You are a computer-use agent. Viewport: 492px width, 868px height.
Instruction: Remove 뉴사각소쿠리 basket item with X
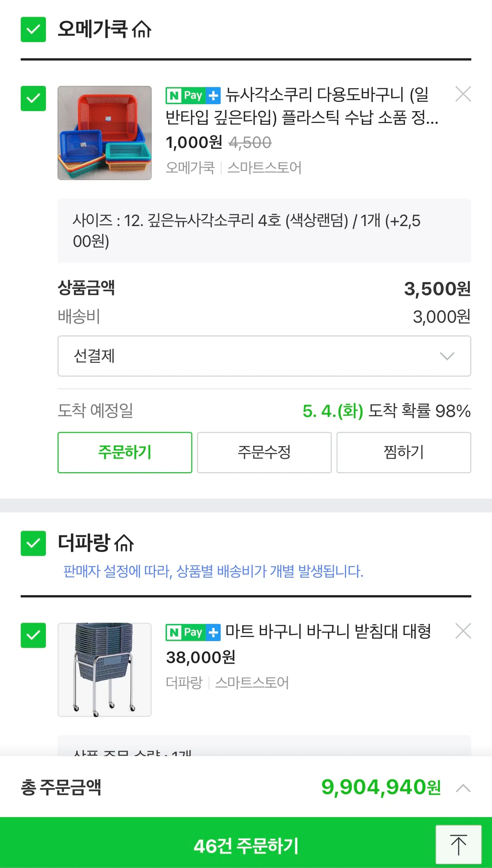[x=463, y=94]
